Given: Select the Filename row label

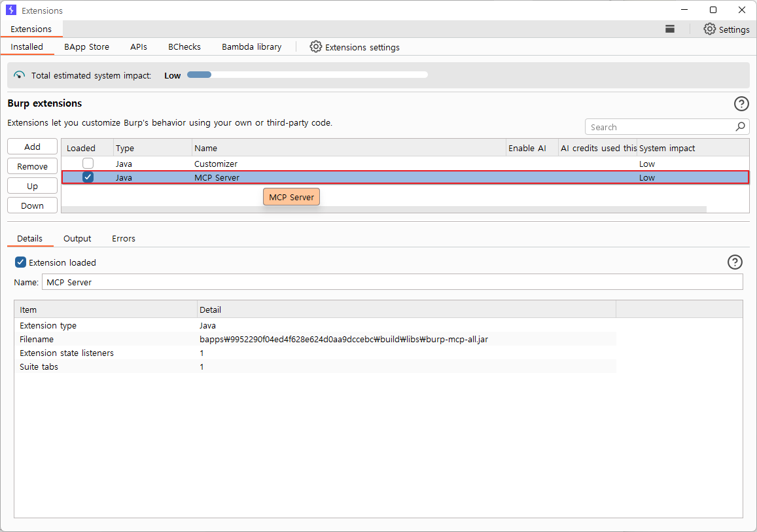Looking at the screenshot, I should (x=37, y=340).
